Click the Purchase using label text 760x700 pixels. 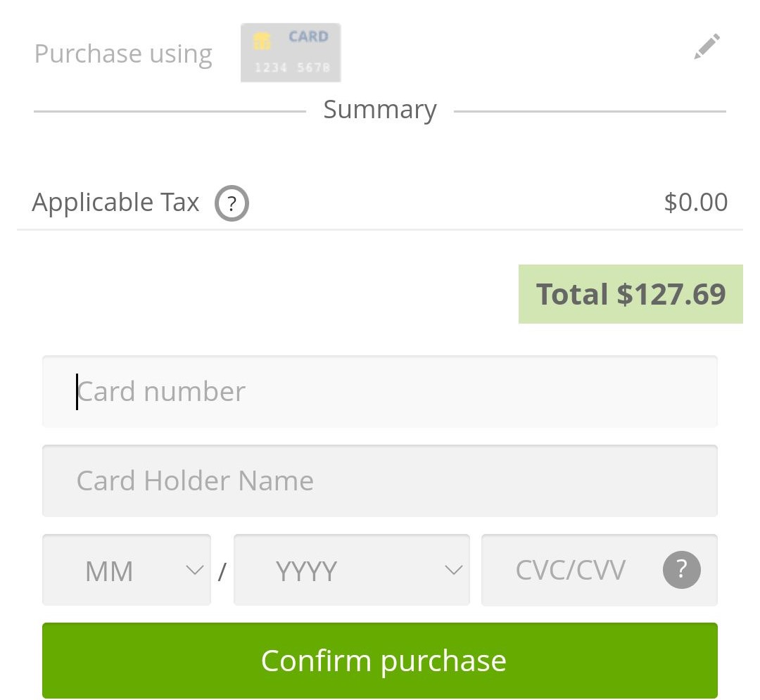coord(123,54)
